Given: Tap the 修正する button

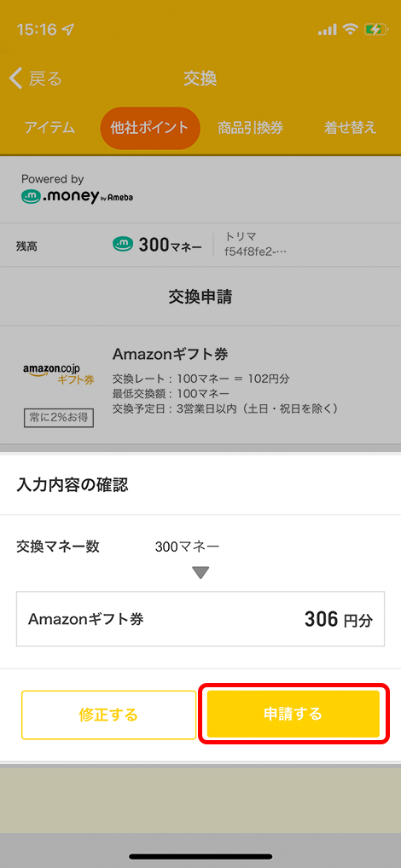Looking at the screenshot, I should (x=108, y=715).
